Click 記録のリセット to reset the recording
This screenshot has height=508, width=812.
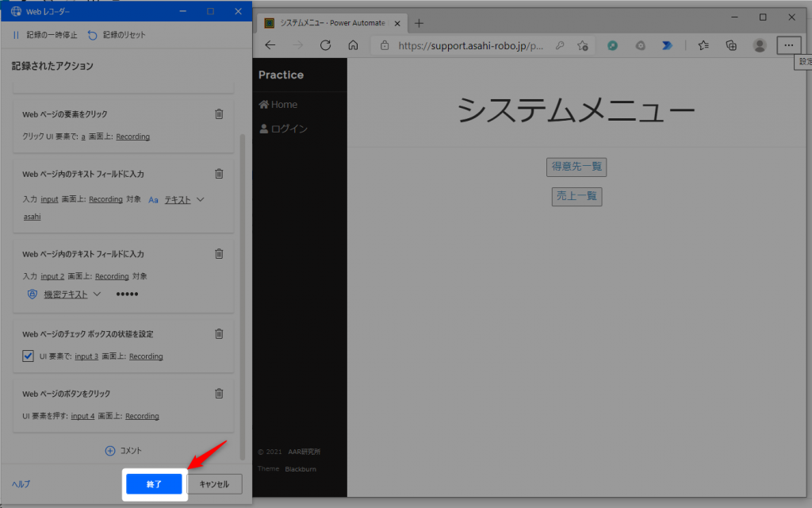coord(117,35)
